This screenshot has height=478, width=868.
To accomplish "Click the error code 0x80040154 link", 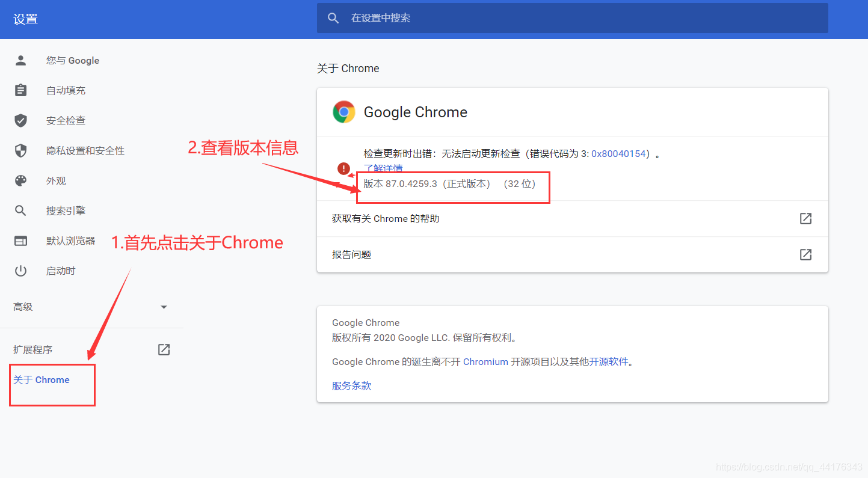I will [x=618, y=154].
